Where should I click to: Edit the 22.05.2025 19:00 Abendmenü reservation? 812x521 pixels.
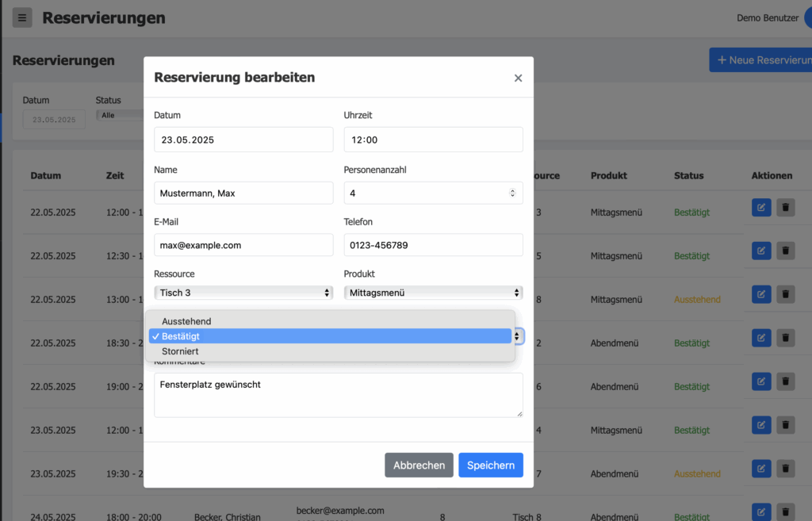click(761, 381)
